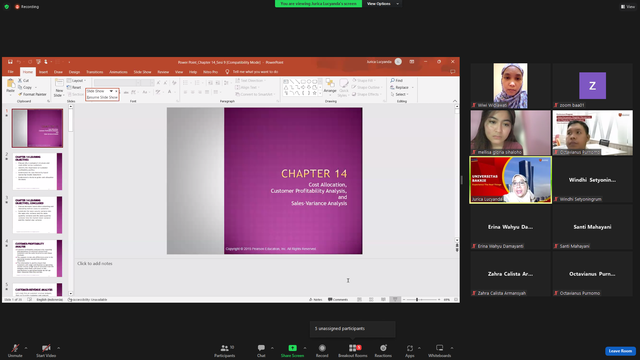The height and width of the screenshot is (360, 640).
Task: Switch to the Insert ribbon tab
Action: pyautogui.click(x=43, y=72)
